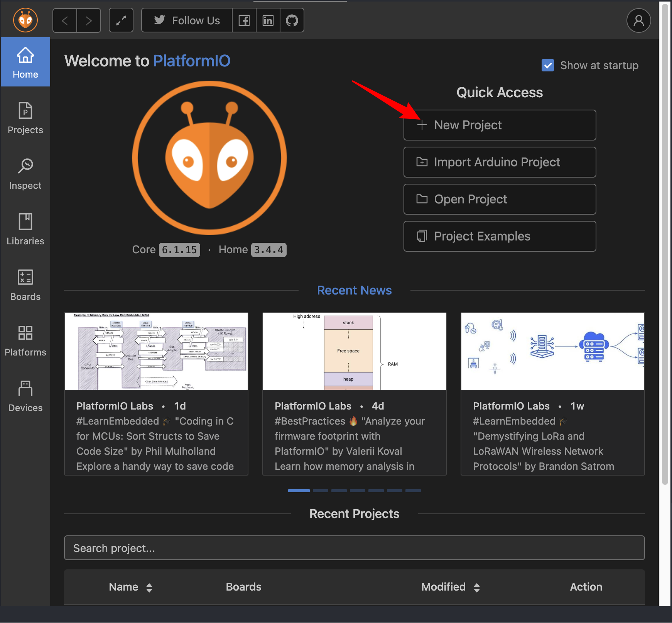
Task: Open the Projects sidebar section
Action: click(x=25, y=118)
